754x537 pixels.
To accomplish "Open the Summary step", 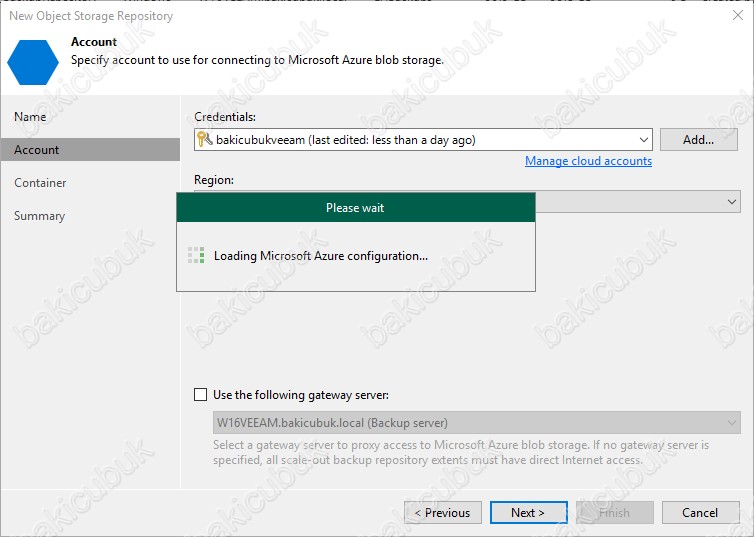I will click(39, 216).
